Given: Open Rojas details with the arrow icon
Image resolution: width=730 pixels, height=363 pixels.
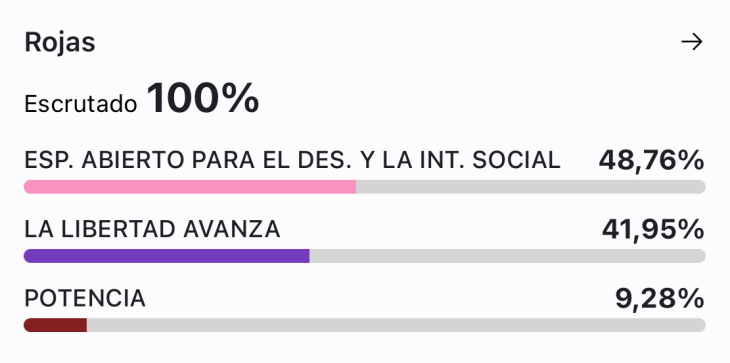Looking at the screenshot, I should click(x=692, y=42).
